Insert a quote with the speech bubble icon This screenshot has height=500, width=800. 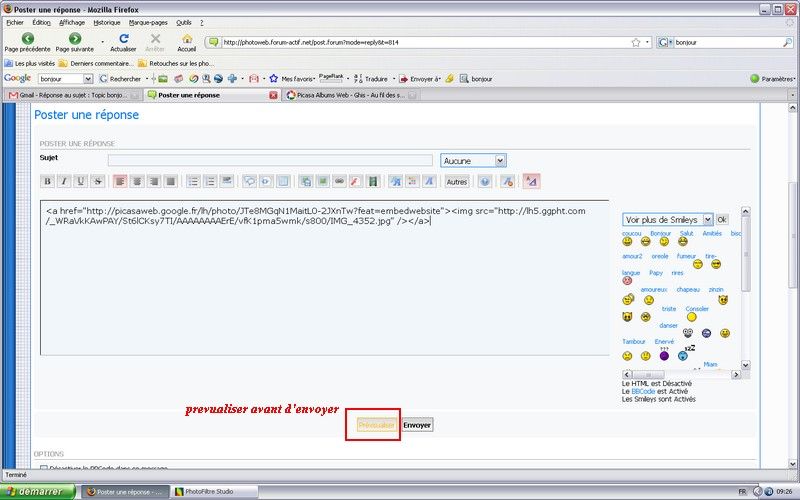pos(249,181)
